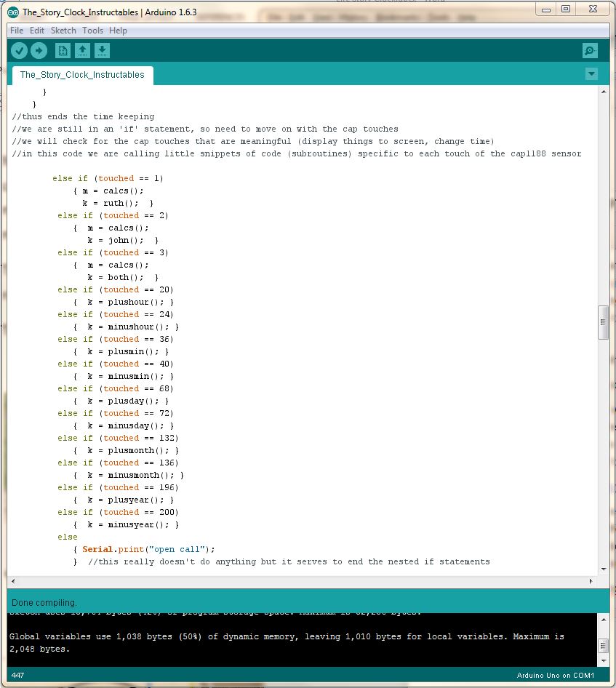
Task: Click the line "else if (touched == 68)"
Action: 116,389
